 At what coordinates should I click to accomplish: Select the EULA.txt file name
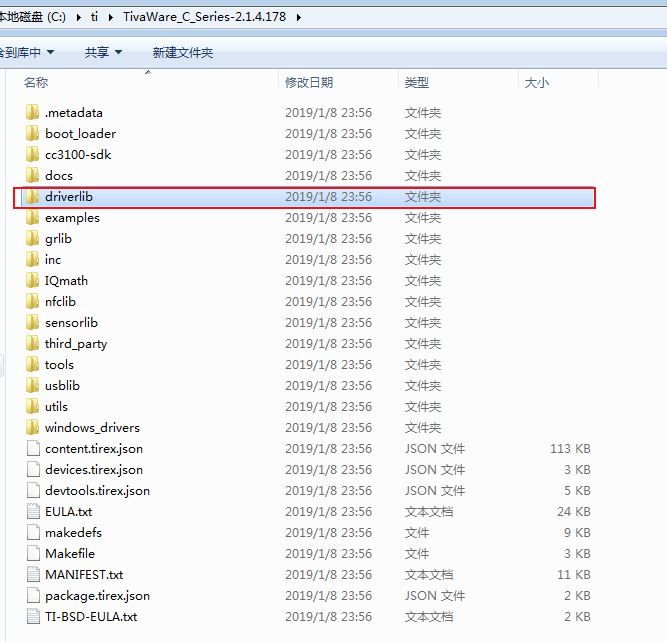[x=68, y=511]
